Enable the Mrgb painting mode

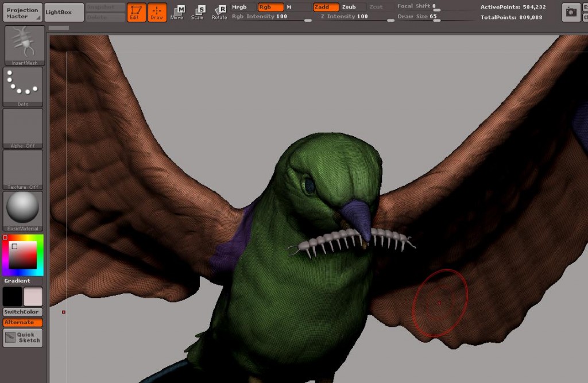pyautogui.click(x=240, y=7)
